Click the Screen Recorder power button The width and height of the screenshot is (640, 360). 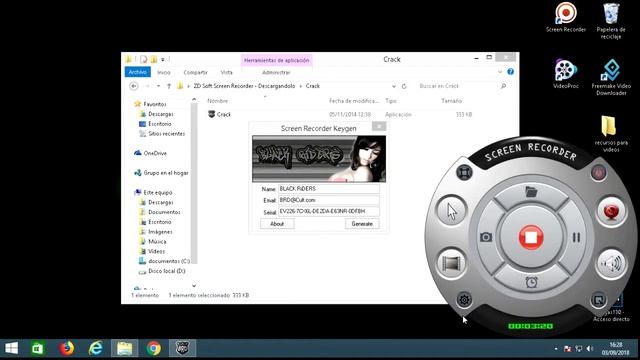[598, 173]
